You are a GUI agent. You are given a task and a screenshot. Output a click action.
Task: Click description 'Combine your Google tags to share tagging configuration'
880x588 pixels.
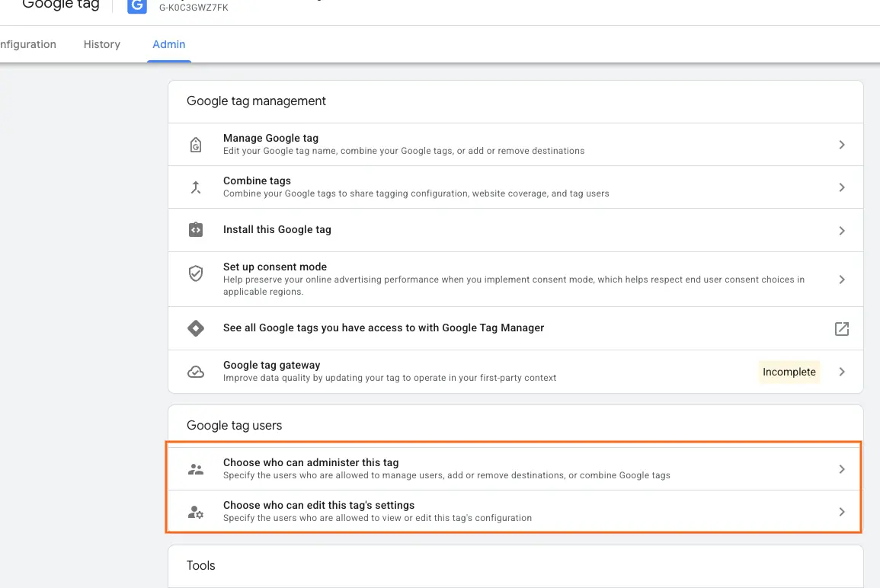coord(416,193)
